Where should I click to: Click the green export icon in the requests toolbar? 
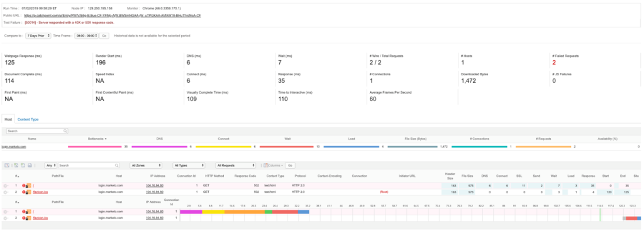coord(16,166)
